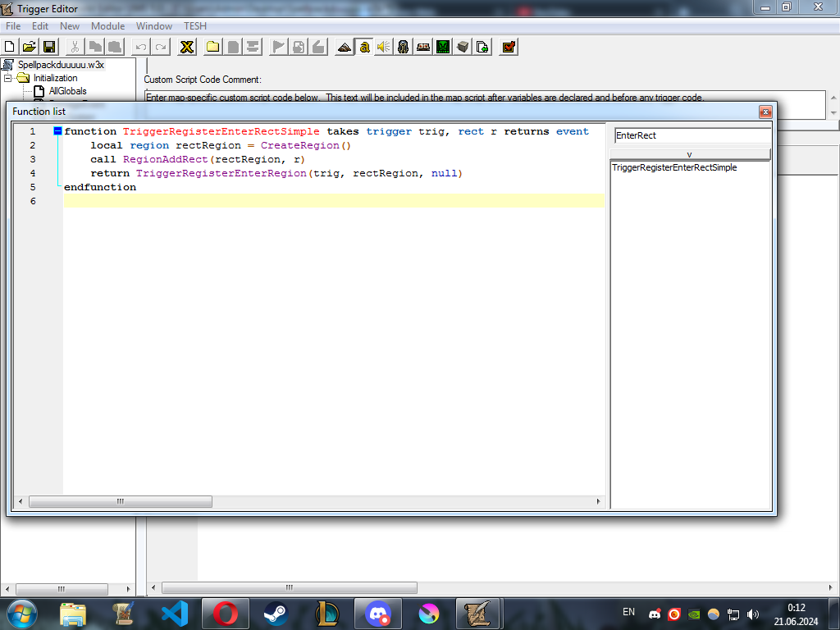Viewport: 840px width, 630px height.
Task: Click the "v" expand button under search
Action: [689, 154]
